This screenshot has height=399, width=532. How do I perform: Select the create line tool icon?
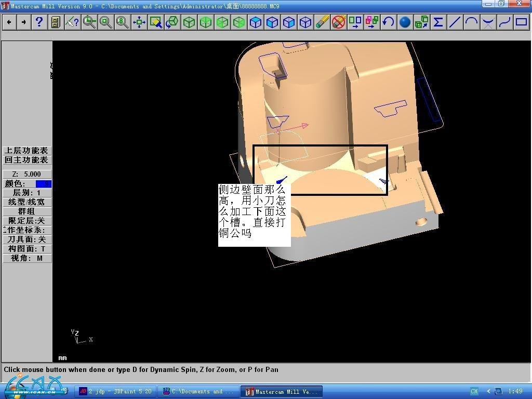[x=455, y=22]
